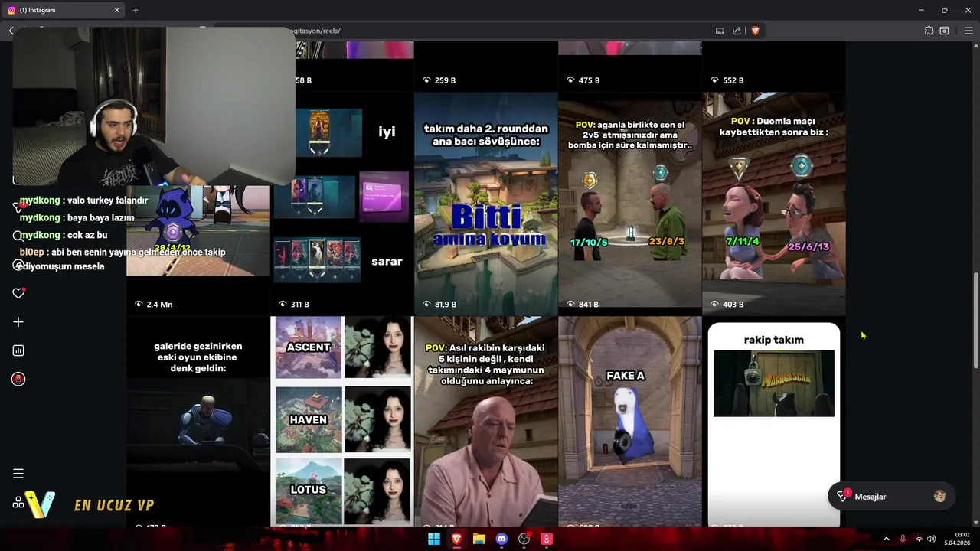Open the reel 'aganla birlikte son el'

tap(630, 203)
